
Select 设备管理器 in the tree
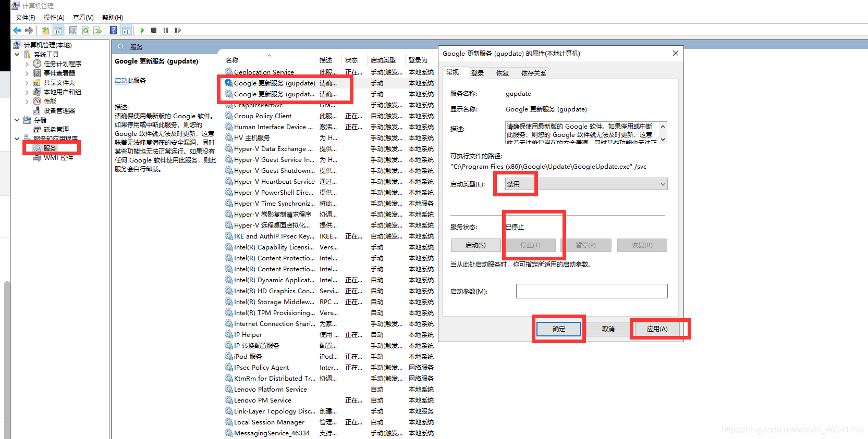pos(59,110)
